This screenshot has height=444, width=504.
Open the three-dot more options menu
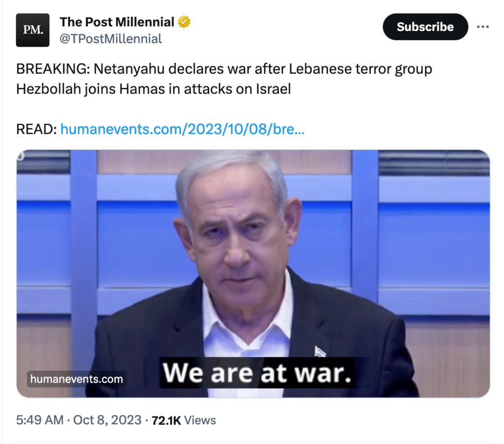tap(483, 27)
